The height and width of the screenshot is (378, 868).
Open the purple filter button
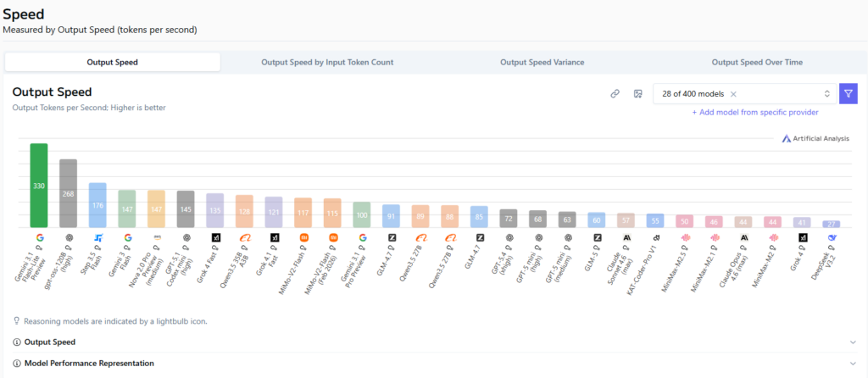click(x=848, y=94)
